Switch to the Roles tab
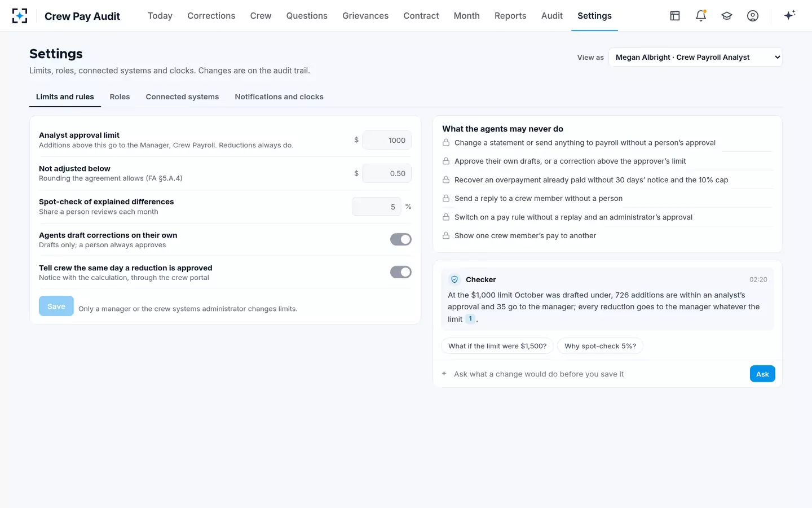 click(x=120, y=97)
